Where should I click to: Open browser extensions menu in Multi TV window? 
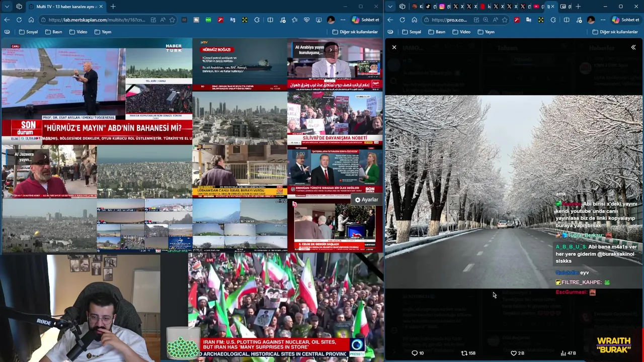[257, 20]
